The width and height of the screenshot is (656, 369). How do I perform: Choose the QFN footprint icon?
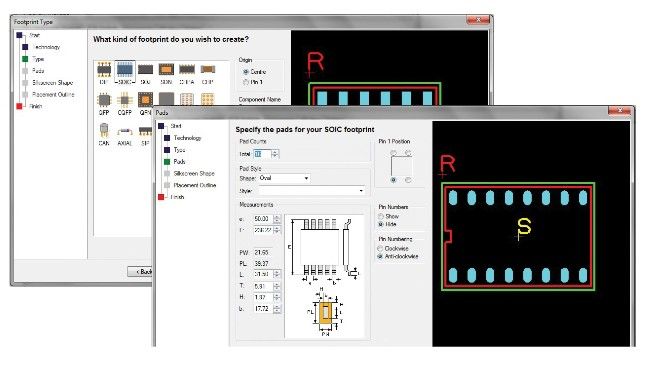coord(145,100)
